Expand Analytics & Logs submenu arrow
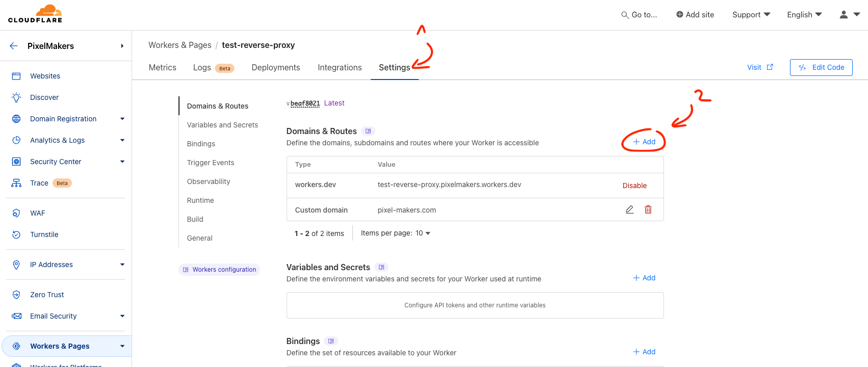 tap(122, 140)
